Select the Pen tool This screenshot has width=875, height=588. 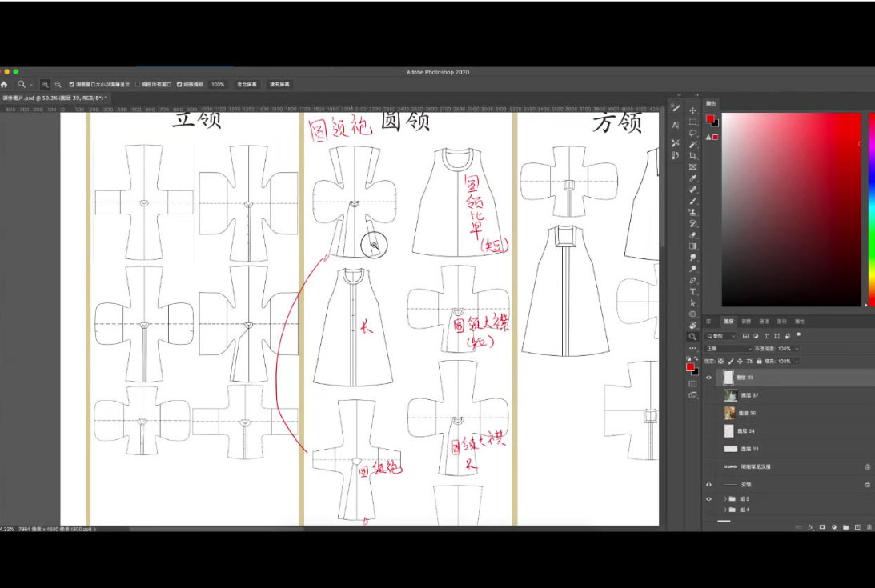coord(692,280)
